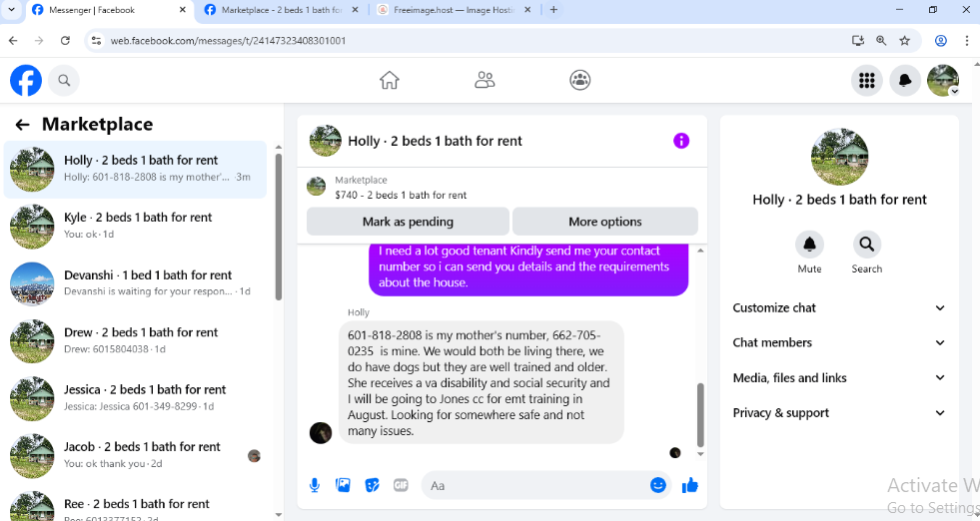Expand Media, files and links section
Viewport: 980px width, 521px height.
tap(839, 378)
